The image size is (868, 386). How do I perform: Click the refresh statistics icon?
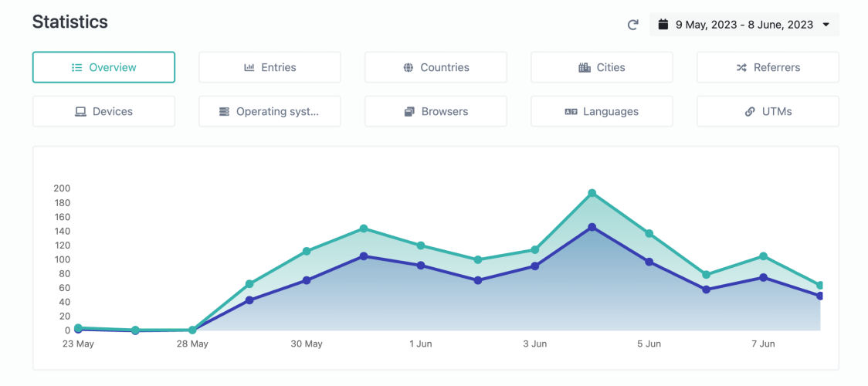(632, 25)
